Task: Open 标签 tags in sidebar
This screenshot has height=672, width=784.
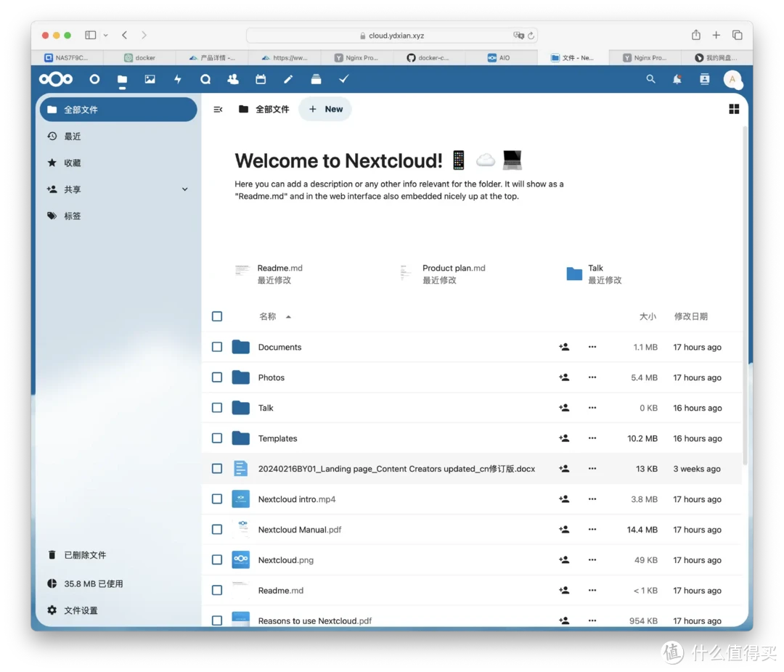Action: 118,216
